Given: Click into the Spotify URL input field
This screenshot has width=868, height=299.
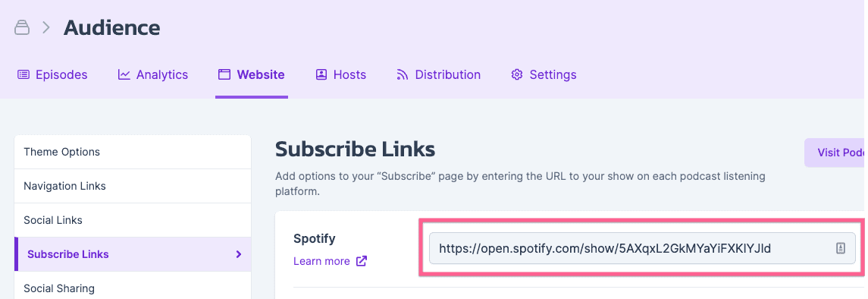Looking at the screenshot, I should 642,249.
